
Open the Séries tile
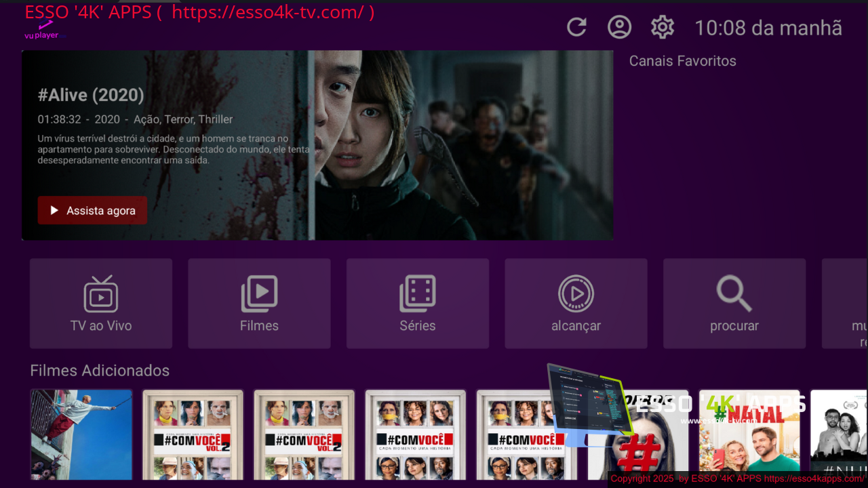(x=418, y=303)
